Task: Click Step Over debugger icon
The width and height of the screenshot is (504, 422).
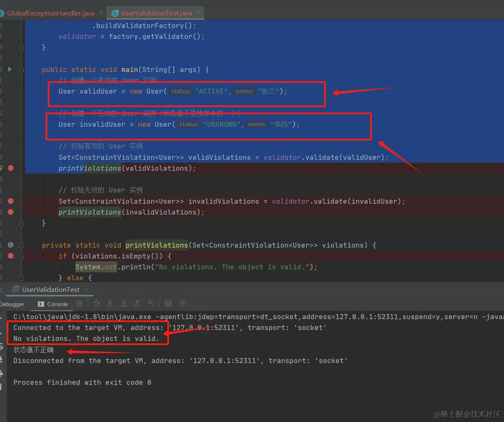Action: (x=97, y=303)
